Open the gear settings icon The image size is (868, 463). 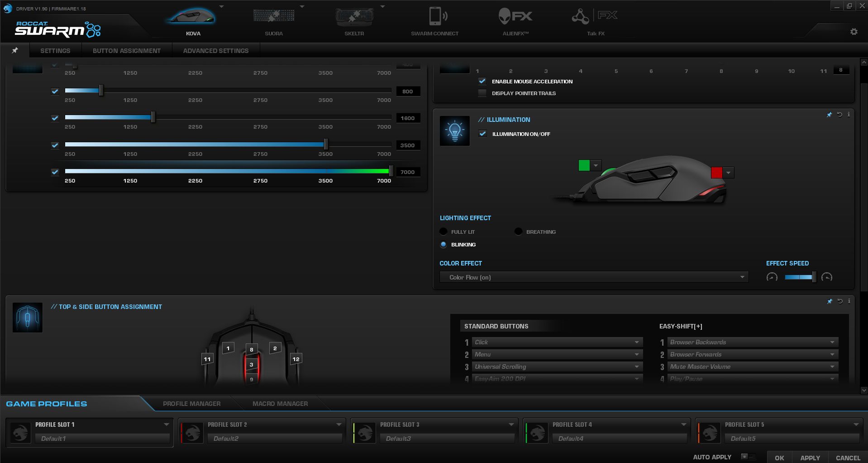[854, 32]
